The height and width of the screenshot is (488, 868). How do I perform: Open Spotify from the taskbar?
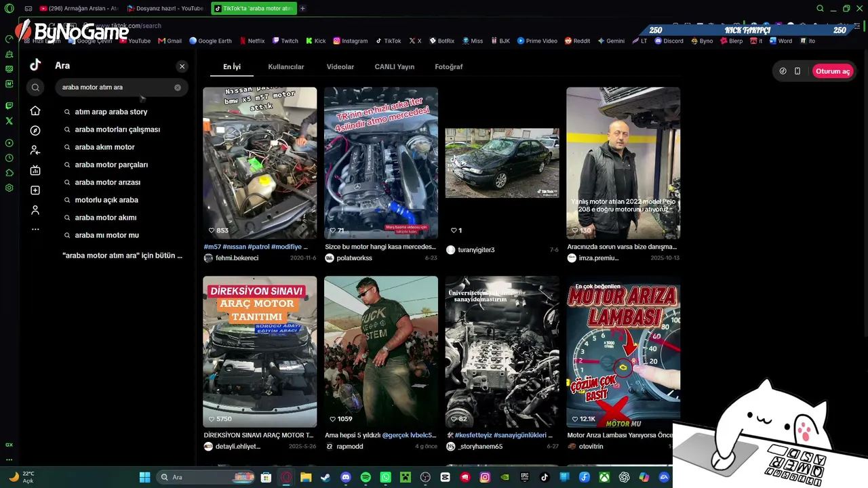click(x=366, y=477)
